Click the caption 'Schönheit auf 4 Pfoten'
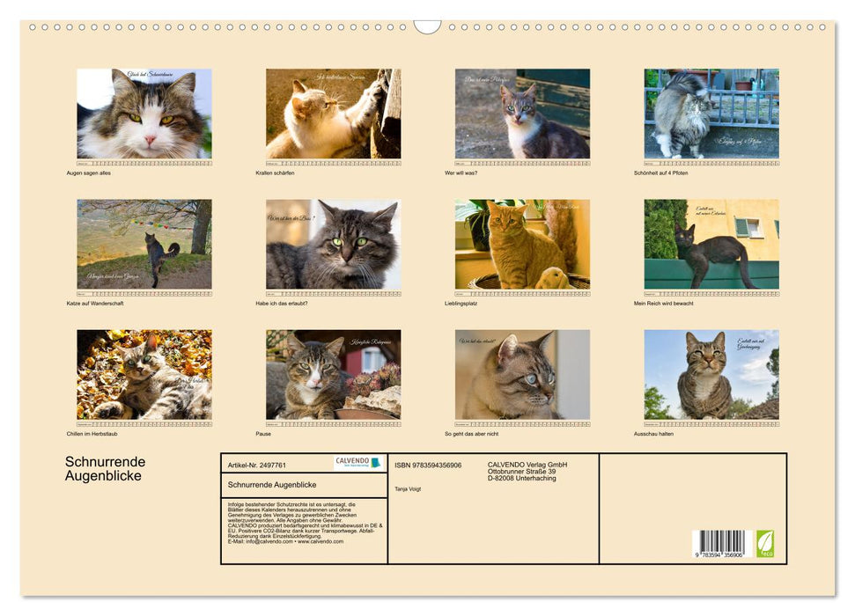 tap(661, 172)
